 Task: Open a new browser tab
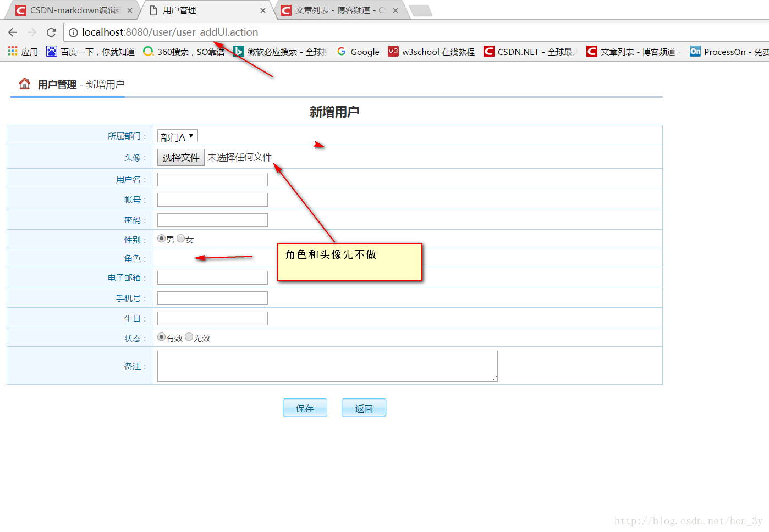click(421, 10)
